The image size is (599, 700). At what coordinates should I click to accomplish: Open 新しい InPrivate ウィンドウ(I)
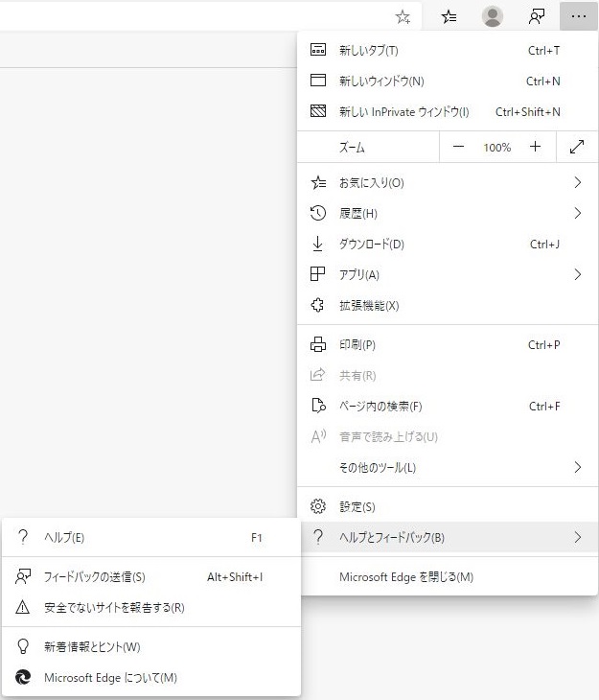448,111
